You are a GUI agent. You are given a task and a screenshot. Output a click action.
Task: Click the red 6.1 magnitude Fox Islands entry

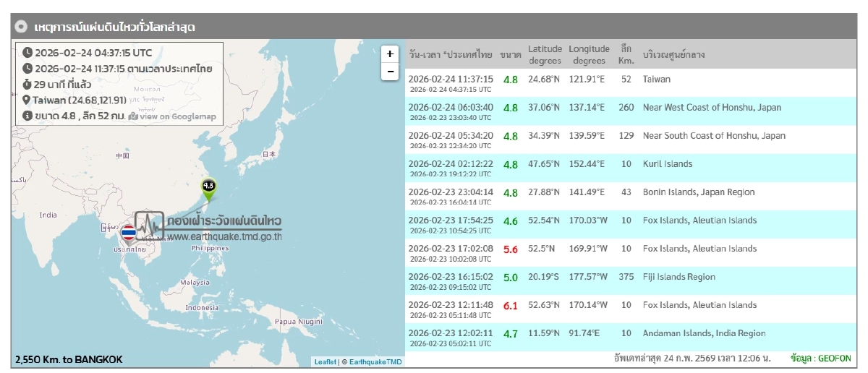click(x=510, y=306)
